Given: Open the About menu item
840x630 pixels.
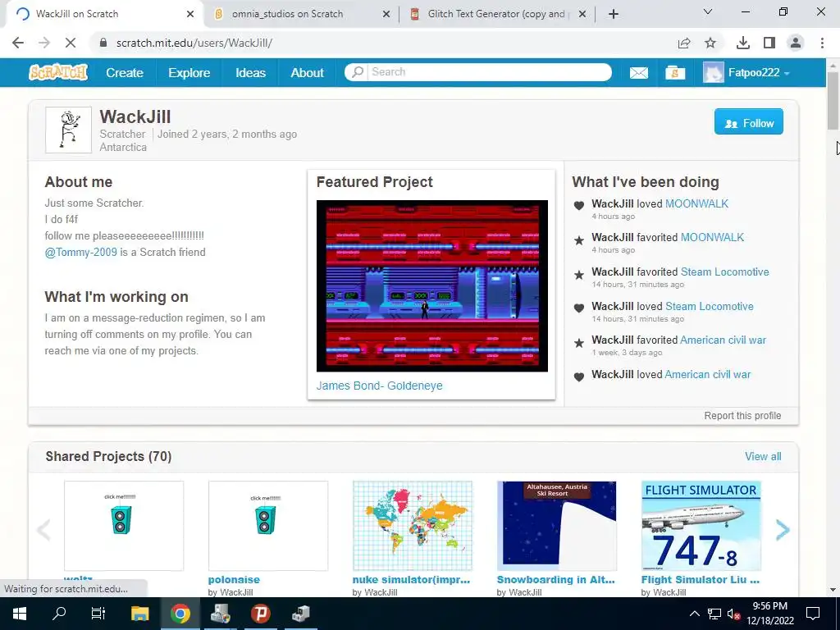Looking at the screenshot, I should point(307,73).
